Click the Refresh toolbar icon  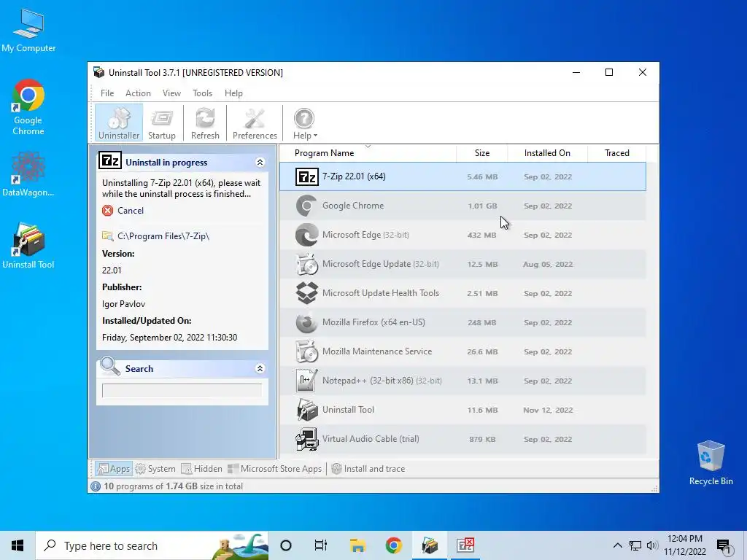205,122
